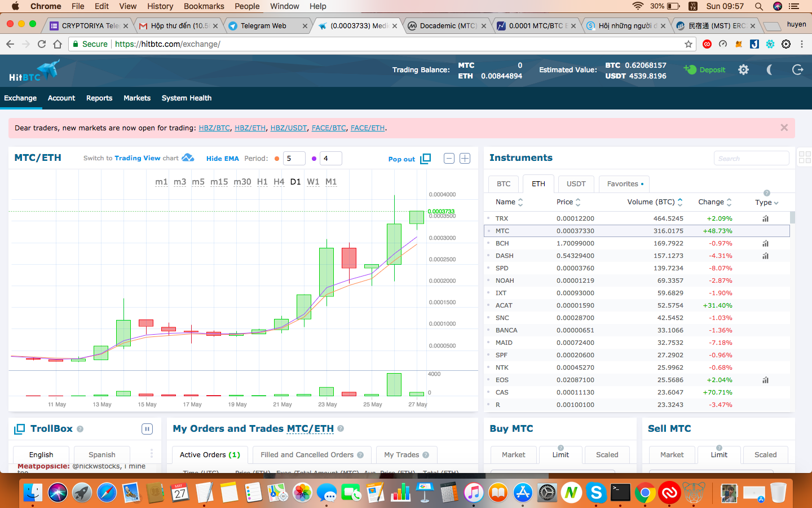The width and height of the screenshot is (812, 508).
Task: Click help icon beside Filled and Cancelled Orders
Action: coord(360,455)
